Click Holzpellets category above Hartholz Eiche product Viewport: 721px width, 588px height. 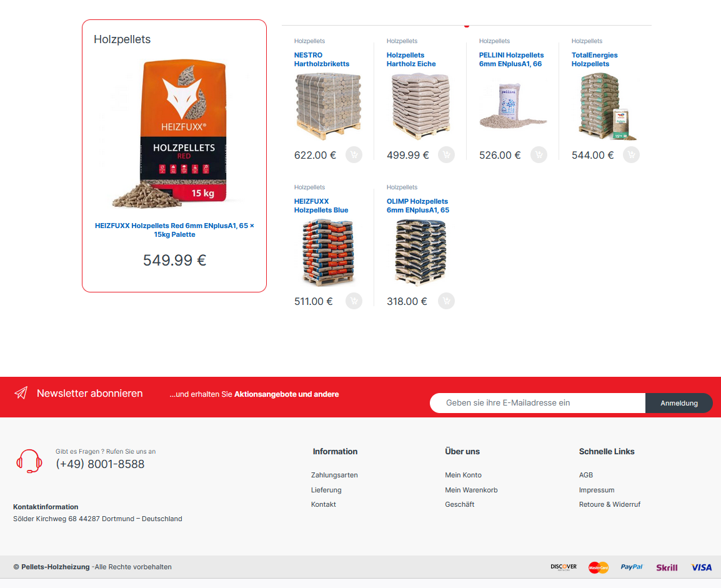pos(402,41)
